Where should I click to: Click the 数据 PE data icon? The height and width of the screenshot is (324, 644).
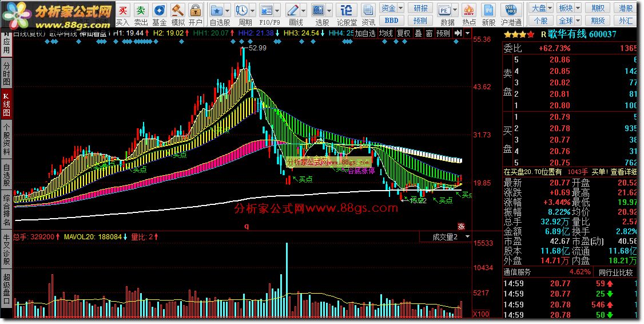tap(444, 10)
